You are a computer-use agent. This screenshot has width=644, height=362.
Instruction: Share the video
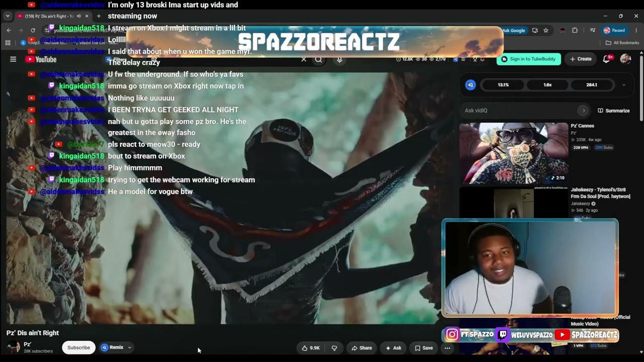(x=362, y=348)
